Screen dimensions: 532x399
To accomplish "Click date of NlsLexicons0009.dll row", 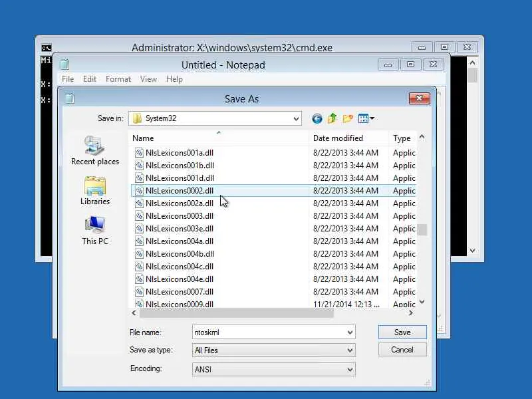I will (346, 304).
